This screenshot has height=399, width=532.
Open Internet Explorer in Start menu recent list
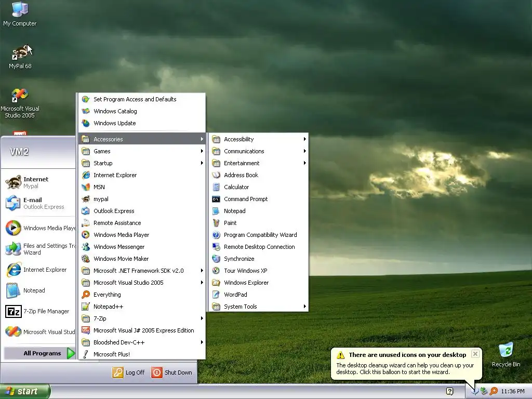coord(38,270)
